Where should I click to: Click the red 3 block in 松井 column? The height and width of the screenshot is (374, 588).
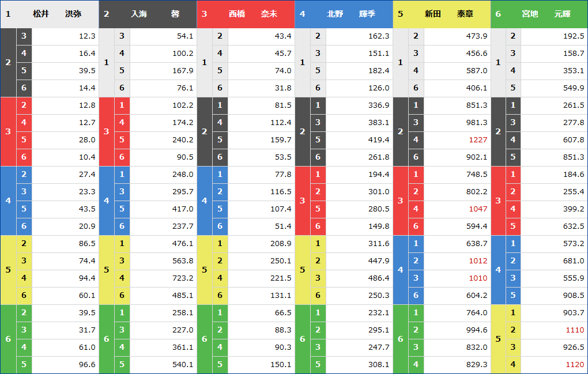tap(8, 131)
